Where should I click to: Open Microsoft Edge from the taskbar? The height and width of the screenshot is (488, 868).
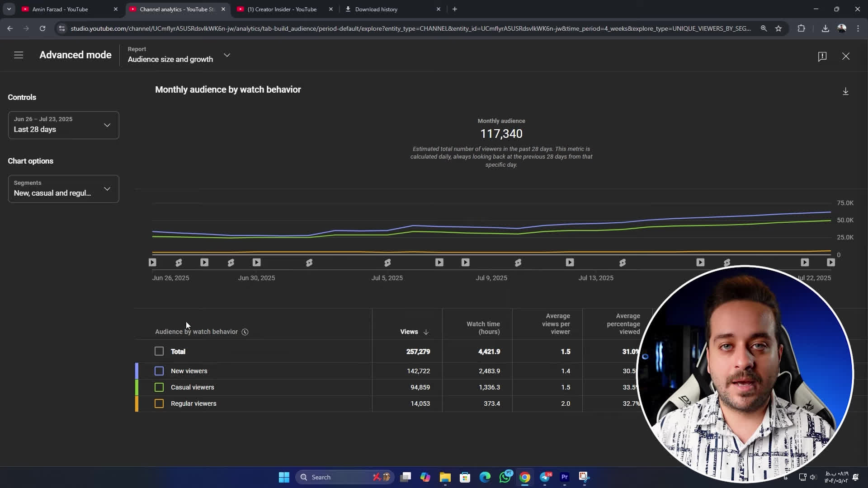coord(485,477)
